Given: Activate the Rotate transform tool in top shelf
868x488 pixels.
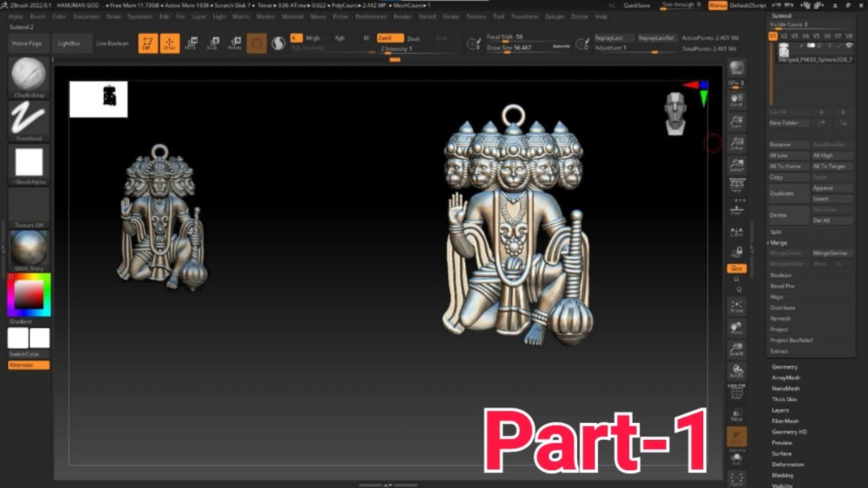Looking at the screenshot, I should point(235,43).
